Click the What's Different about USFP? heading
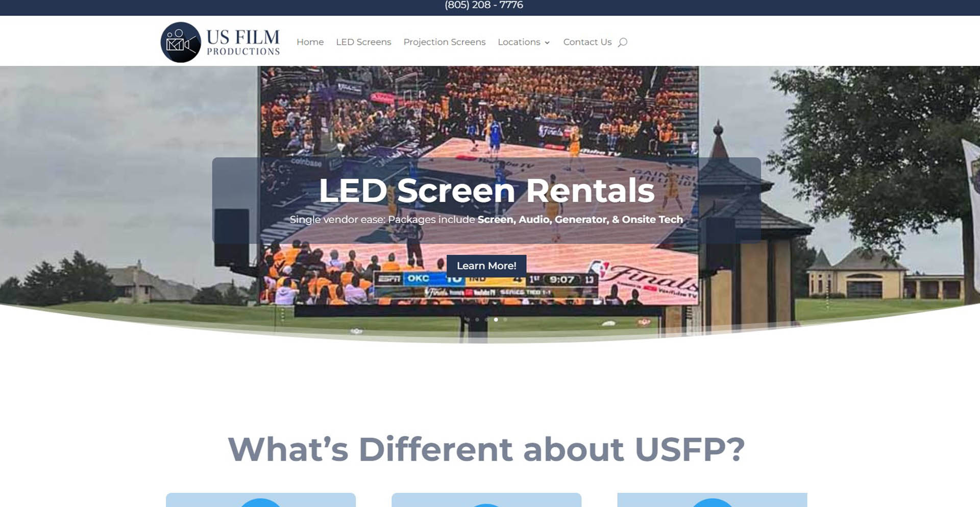This screenshot has height=507, width=980. 486,449
